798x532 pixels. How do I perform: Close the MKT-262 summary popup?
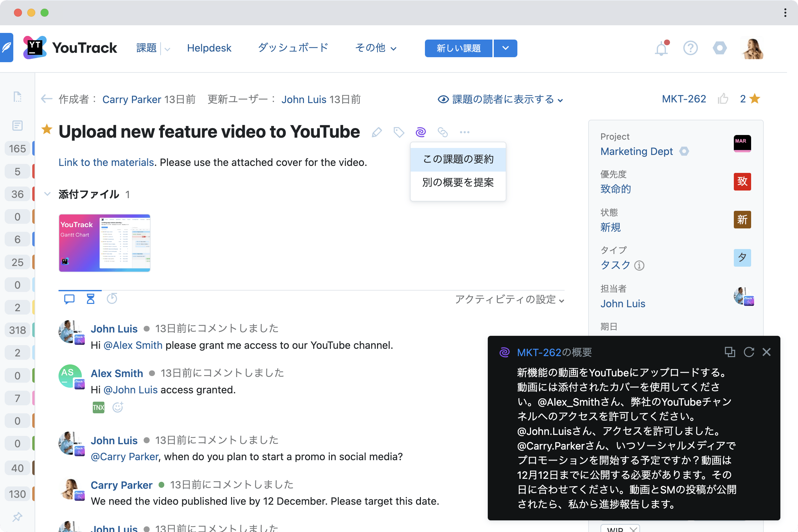pos(766,352)
